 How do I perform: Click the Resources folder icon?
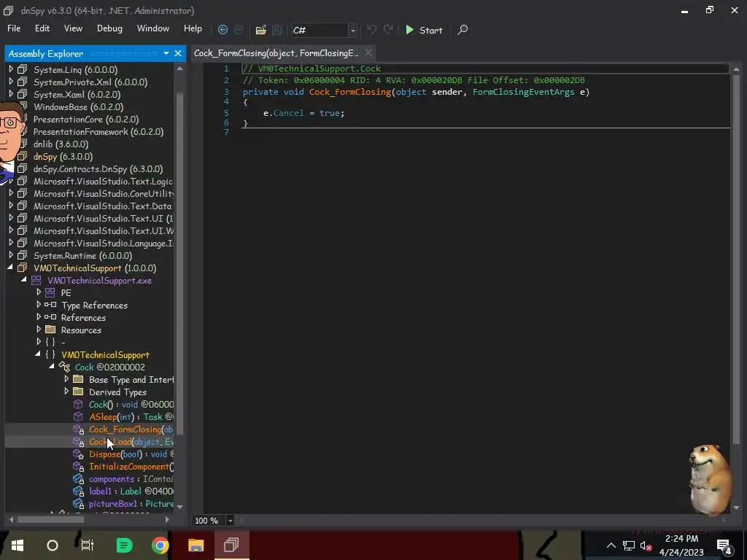pyautogui.click(x=50, y=330)
